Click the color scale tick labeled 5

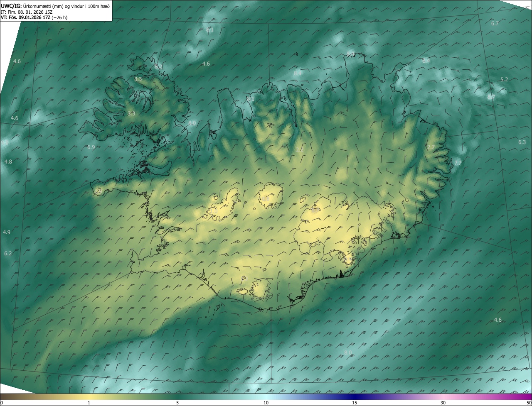coord(177,403)
